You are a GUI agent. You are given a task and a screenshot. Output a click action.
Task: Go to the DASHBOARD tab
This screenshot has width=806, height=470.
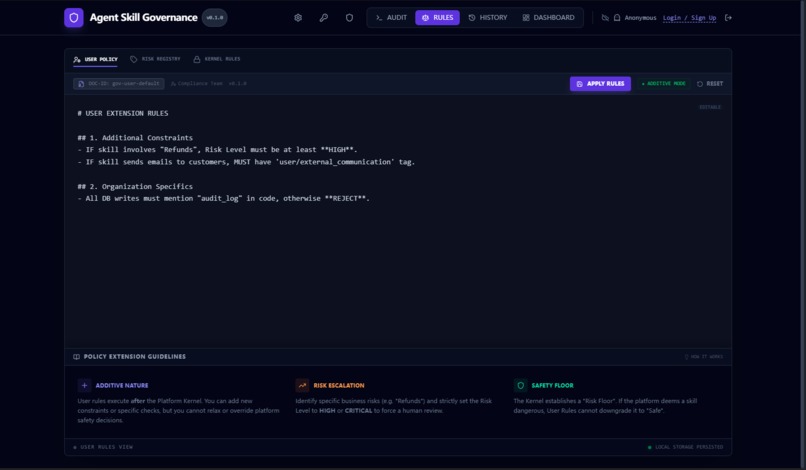pyautogui.click(x=548, y=17)
